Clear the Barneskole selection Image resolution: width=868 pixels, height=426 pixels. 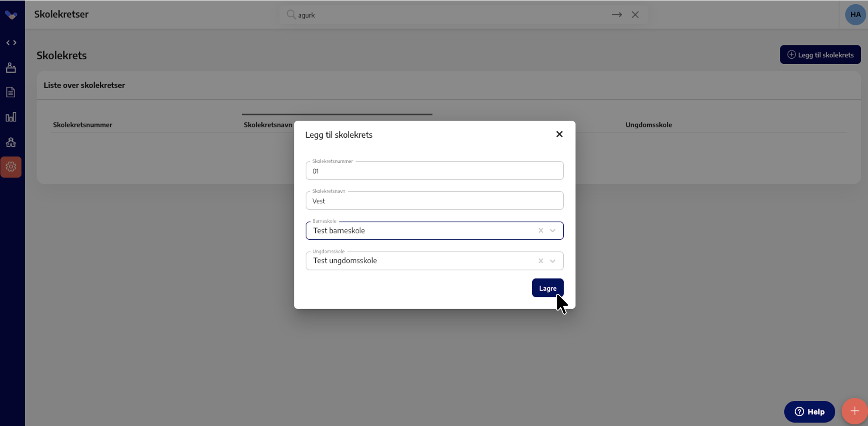540,230
